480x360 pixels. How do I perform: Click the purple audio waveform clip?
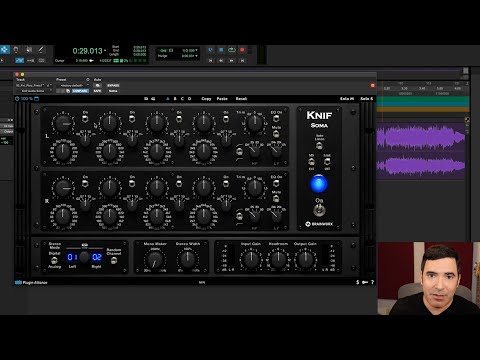coord(421,152)
